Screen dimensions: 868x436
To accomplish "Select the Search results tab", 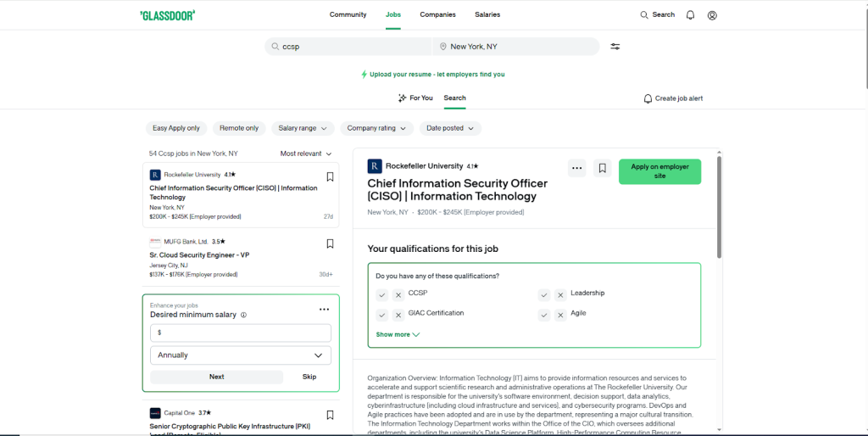I will [x=454, y=98].
